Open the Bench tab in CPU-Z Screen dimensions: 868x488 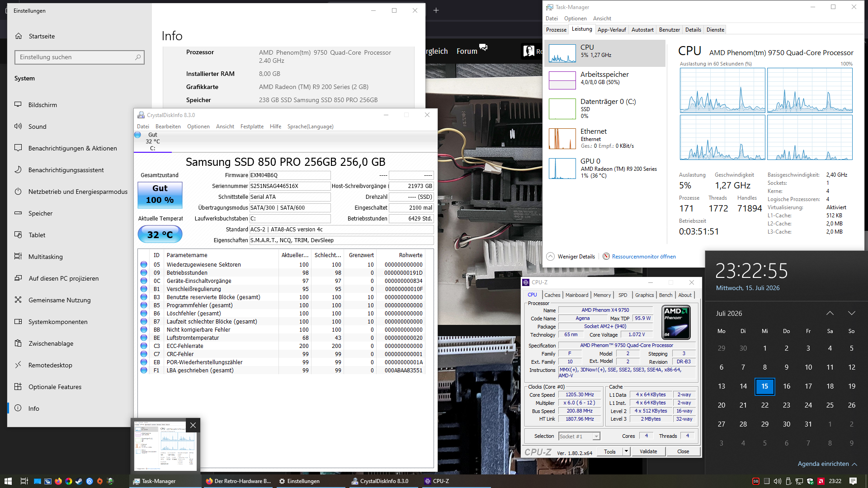pyautogui.click(x=665, y=295)
